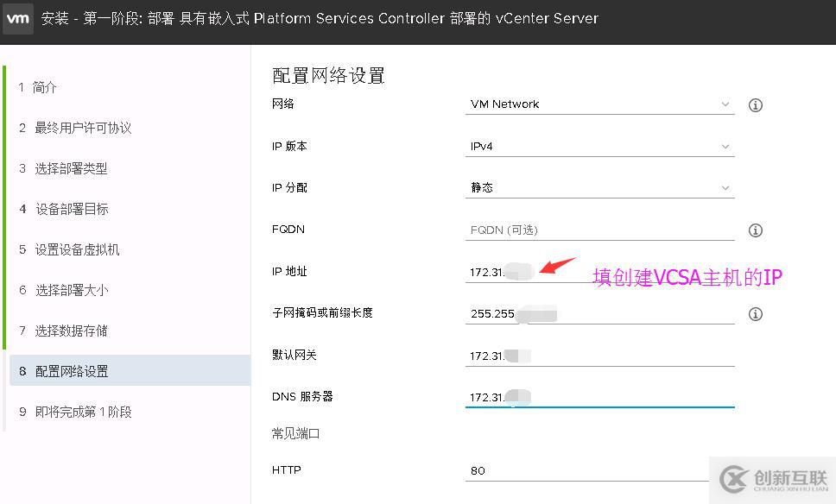Viewport: 836px width, 504px height.
Task: Click the vm logo in the title bar
Action: 18,18
